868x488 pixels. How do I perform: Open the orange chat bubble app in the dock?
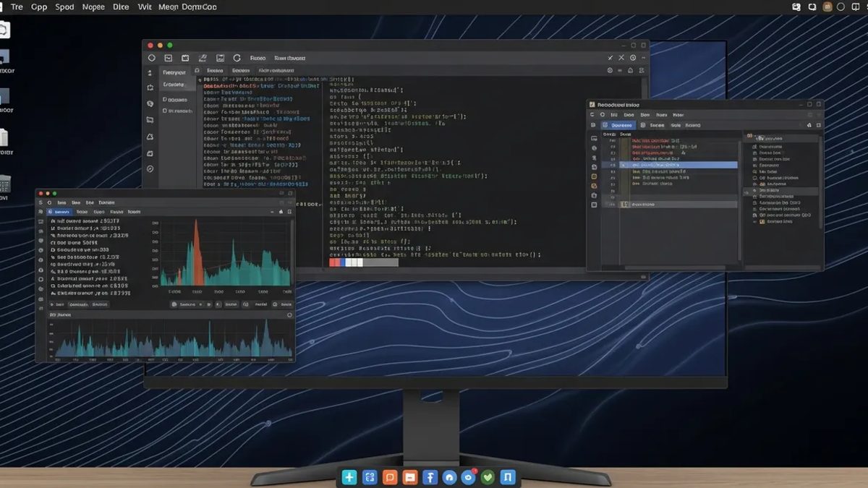[390, 477]
